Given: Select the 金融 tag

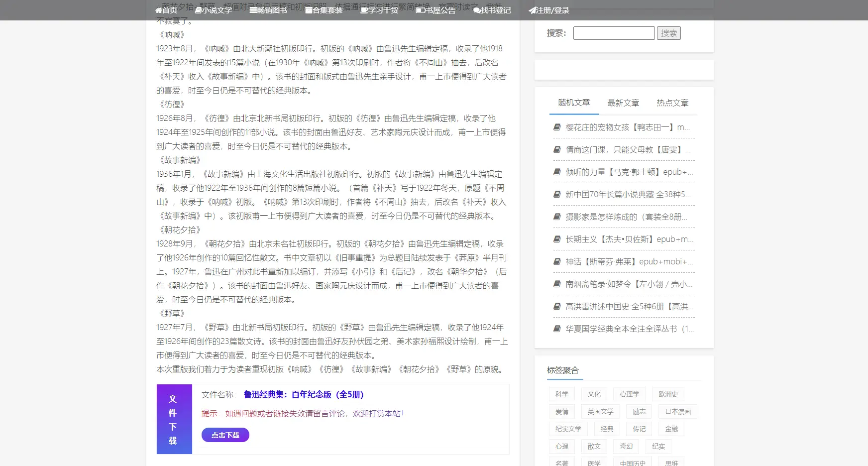Looking at the screenshot, I should [671, 429].
